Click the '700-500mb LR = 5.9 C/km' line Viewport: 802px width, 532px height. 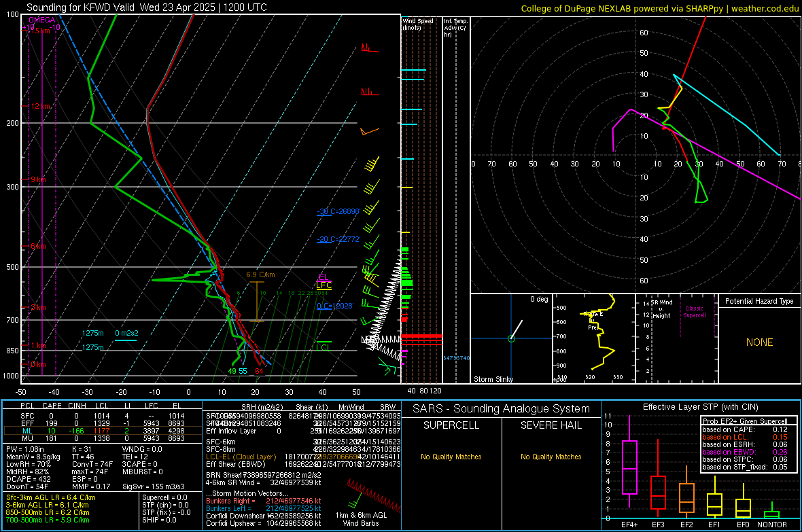pyautogui.click(x=48, y=520)
